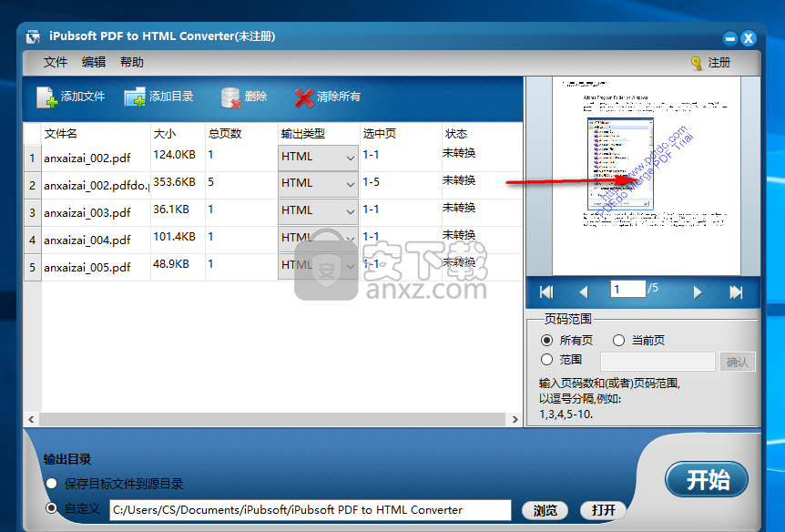785x532 pixels.
Task: Close the converter window
Action: coord(749,38)
